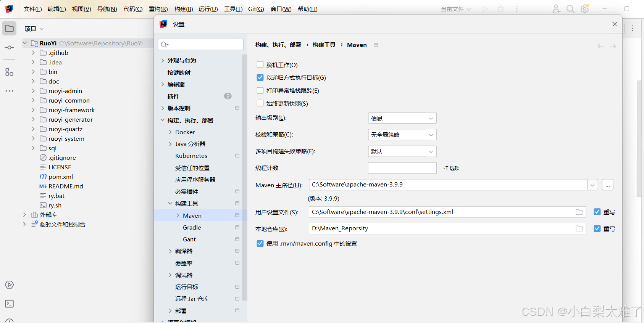
Task: Expand the Docker settings node
Action: pyautogui.click(x=170, y=132)
